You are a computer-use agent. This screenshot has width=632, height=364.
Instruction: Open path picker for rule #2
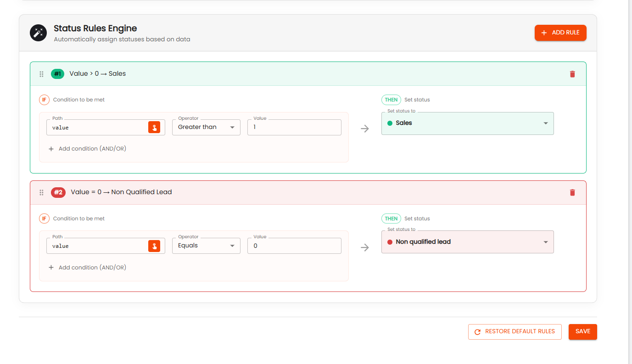(154, 246)
